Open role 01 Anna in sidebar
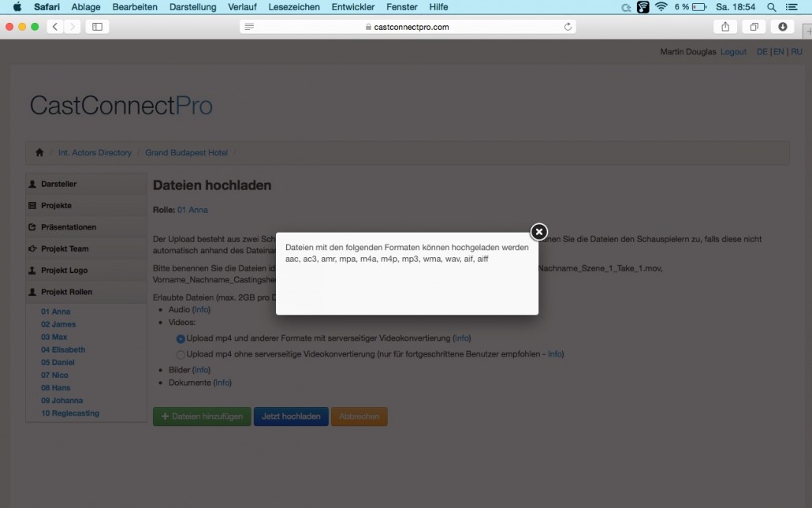 [x=55, y=312]
